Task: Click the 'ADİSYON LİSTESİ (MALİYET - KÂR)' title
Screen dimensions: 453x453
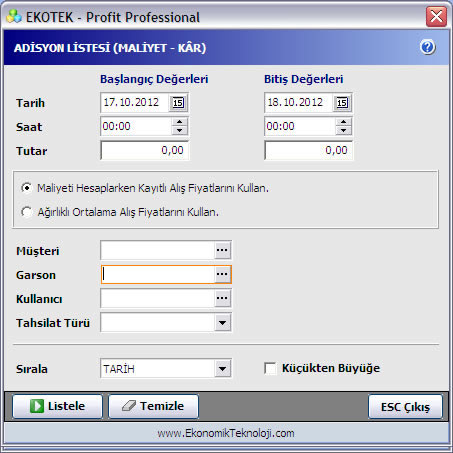Action: click(110, 48)
